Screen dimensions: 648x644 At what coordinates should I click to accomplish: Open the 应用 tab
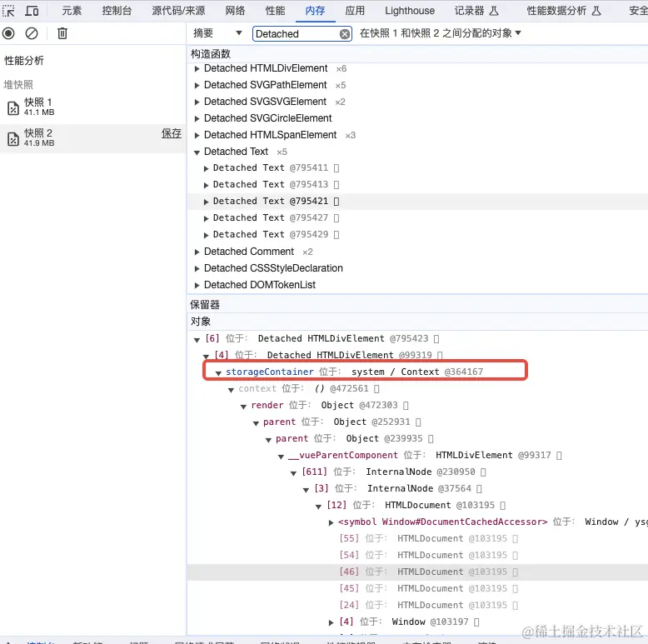355,11
